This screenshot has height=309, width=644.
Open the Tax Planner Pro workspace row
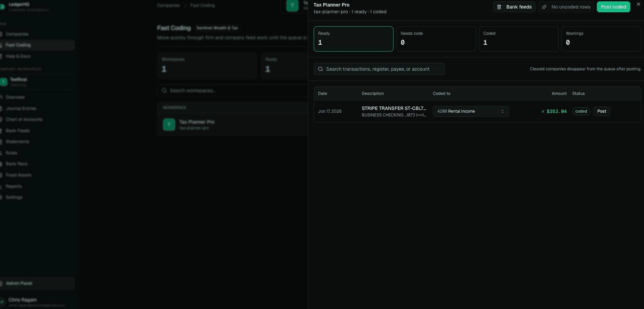(x=232, y=125)
